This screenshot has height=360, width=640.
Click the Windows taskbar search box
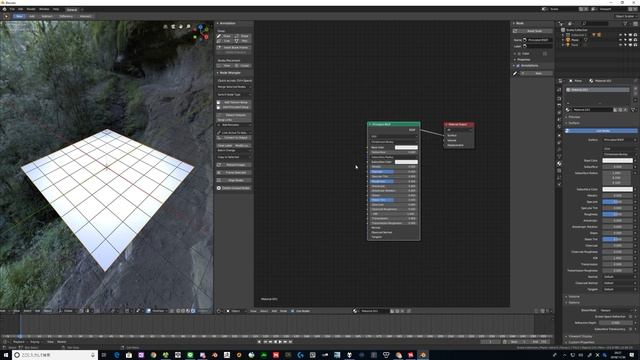tap(55, 355)
